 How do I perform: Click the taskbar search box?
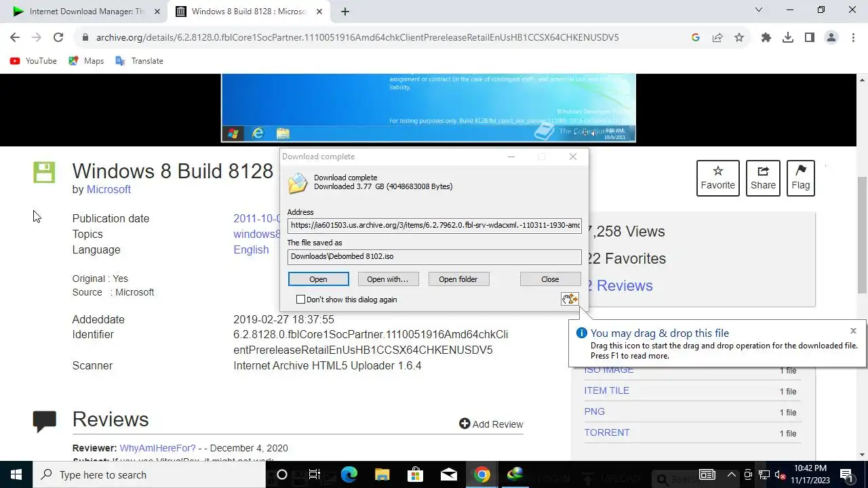click(x=149, y=474)
